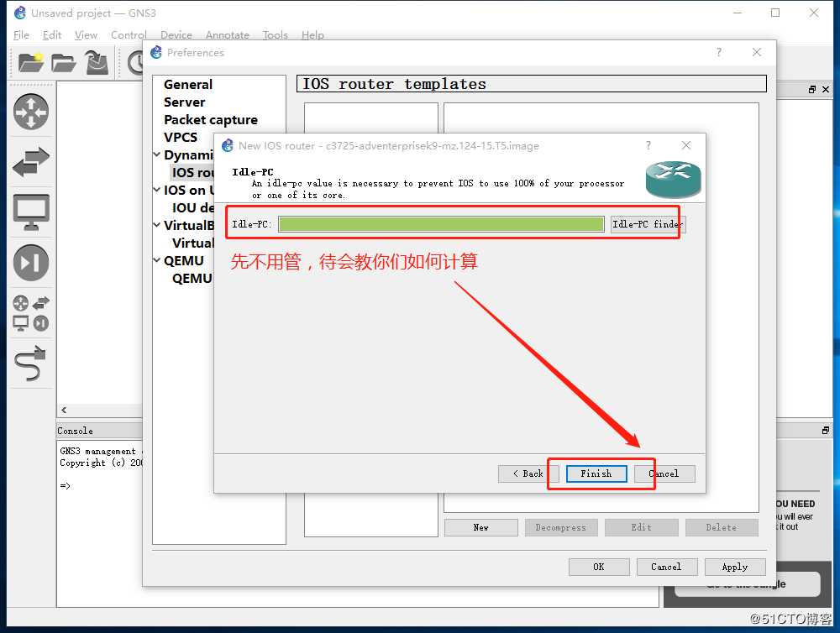Open project using the folder toolbar icon
This screenshot has width=840, height=633.
tap(63, 63)
